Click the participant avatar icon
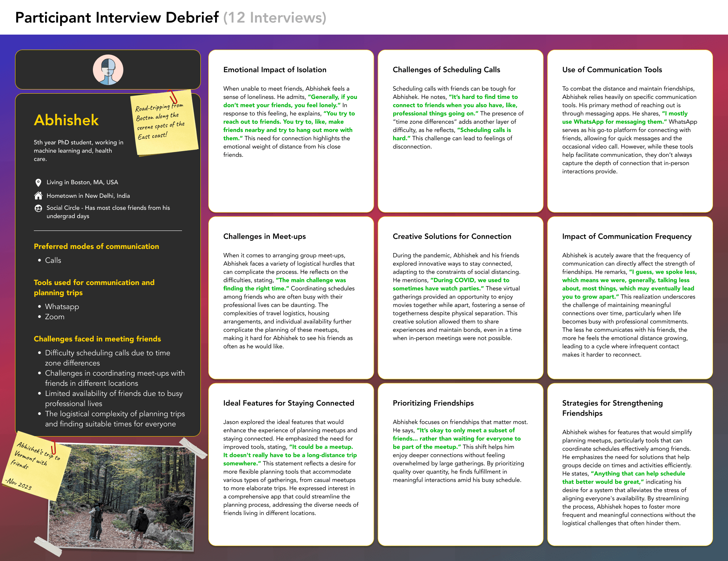This screenshot has width=728, height=561. point(108,70)
